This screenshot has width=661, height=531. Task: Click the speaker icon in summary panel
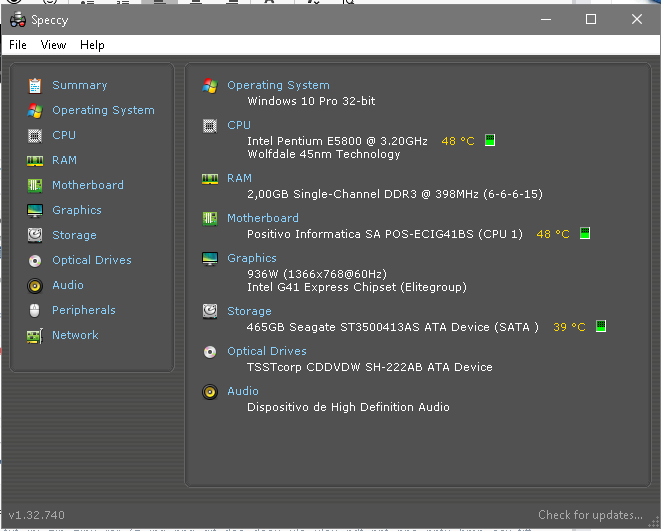(x=210, y=392)
